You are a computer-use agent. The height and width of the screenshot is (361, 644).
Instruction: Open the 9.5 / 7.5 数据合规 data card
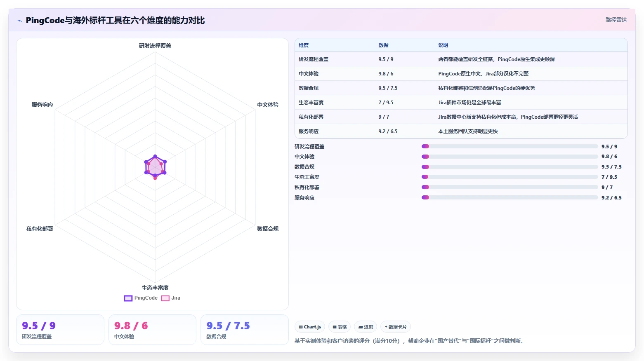tap(245, 330)
